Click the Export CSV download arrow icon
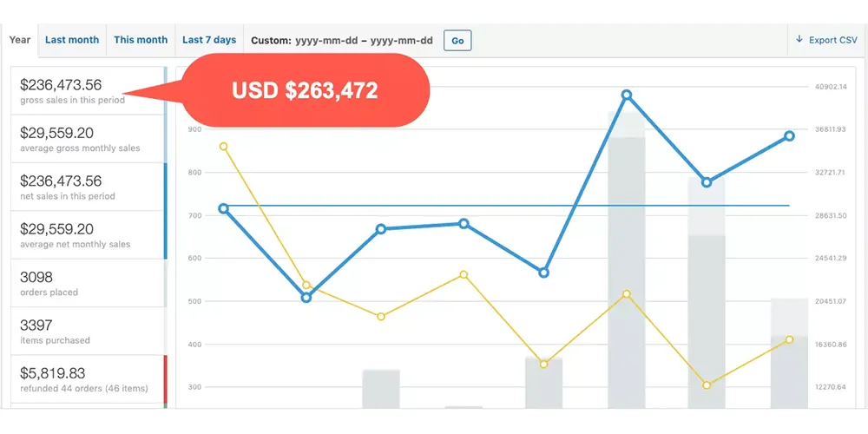The image size is (868, 434). pos(799,40)
